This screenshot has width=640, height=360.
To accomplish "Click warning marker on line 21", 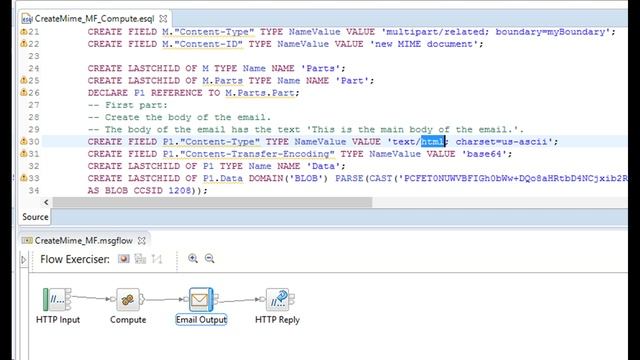I will [24, 32].
